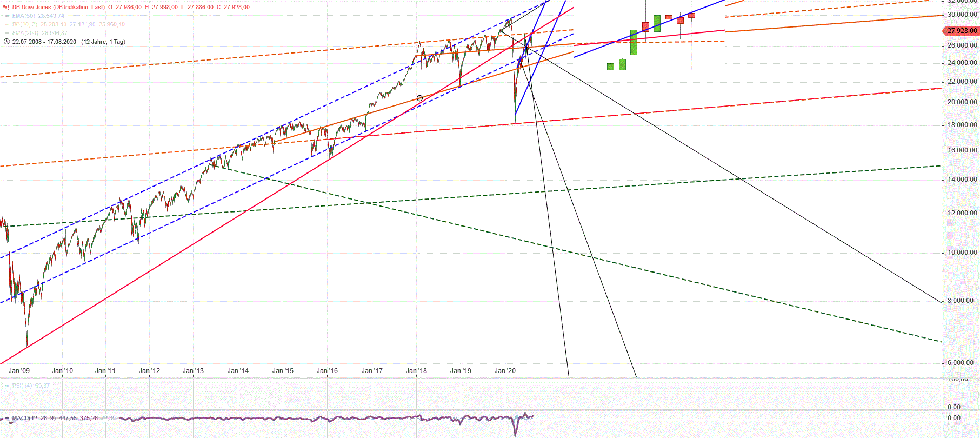Click the Jan '12 time axis label
The height and width of the screenshot is (438, 980).
[x=149, y=371]
